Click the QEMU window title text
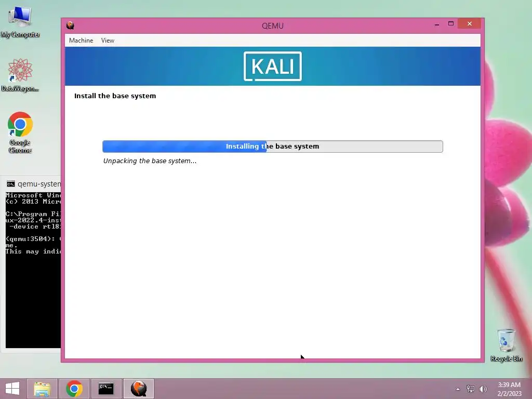The height and width of the screenshot is (399, 532). point(272,26)
